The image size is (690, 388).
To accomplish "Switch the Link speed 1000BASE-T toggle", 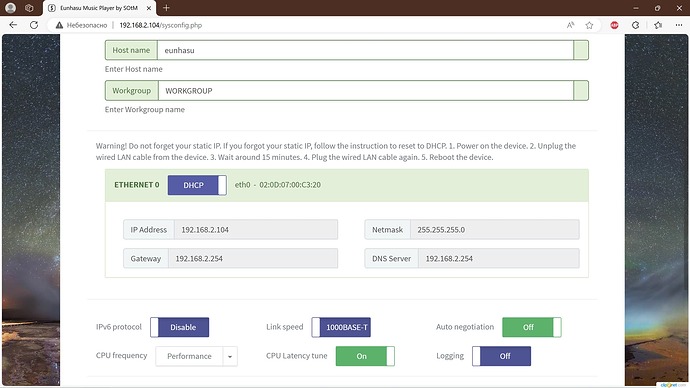I will [341, 327].
